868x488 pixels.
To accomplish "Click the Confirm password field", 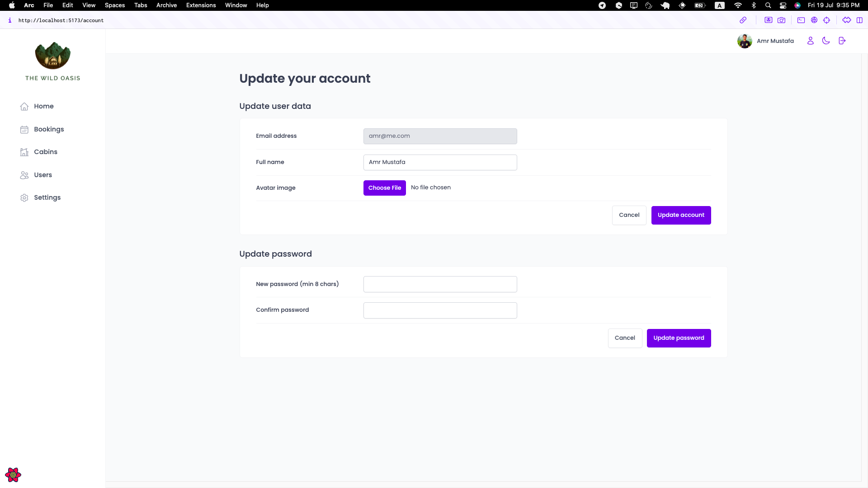I will (x=440, y=310).
